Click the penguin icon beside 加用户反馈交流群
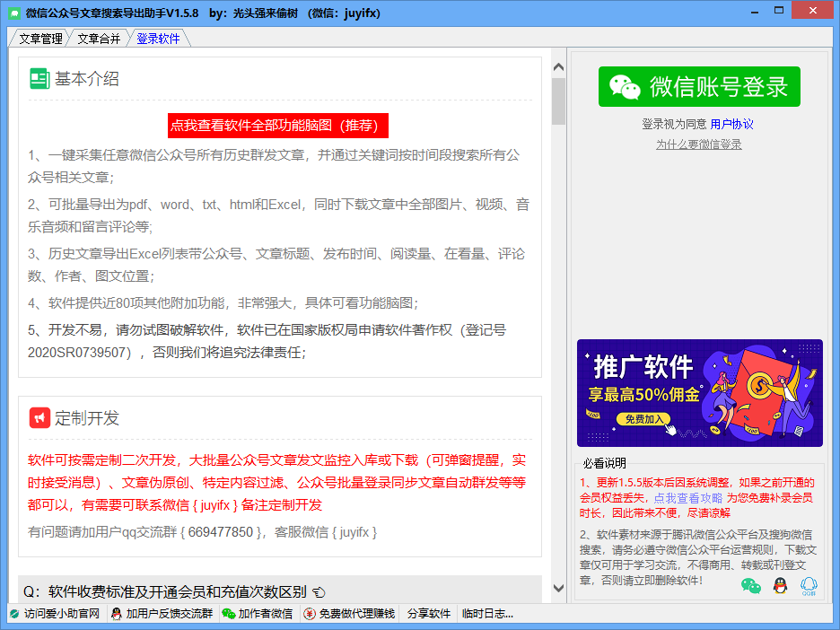Screen dimensions: 840x630 pos(117,614)
